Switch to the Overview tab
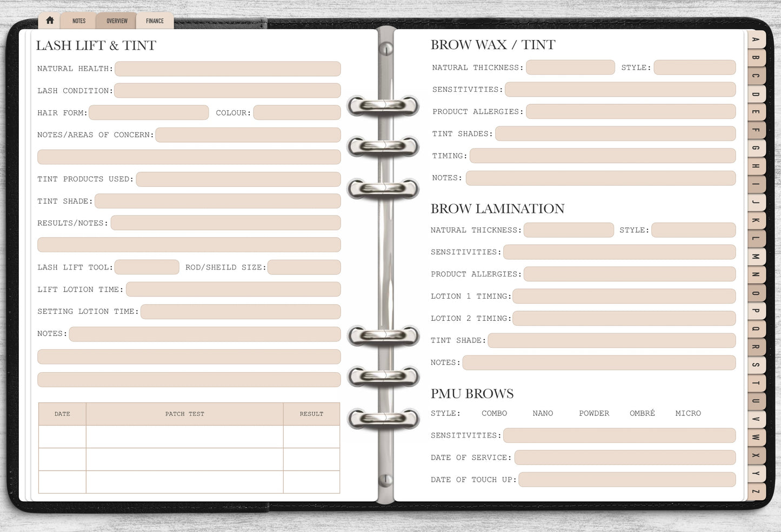The width and height of the screenshot is (781, 532). point(117,21)
